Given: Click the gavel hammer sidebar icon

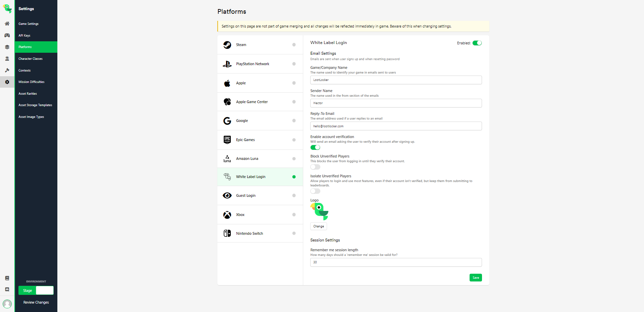Looking at the screenshot, I should pyautogui.click(x=7, y=70).
